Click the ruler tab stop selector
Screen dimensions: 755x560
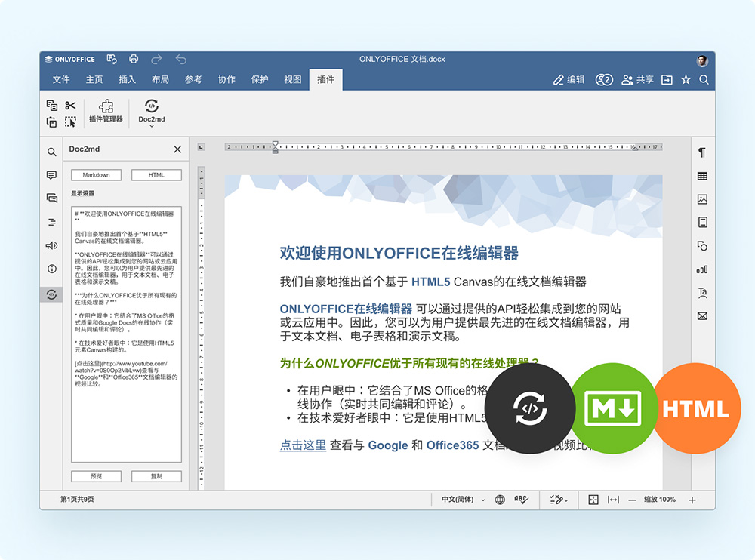pos(202,147)
